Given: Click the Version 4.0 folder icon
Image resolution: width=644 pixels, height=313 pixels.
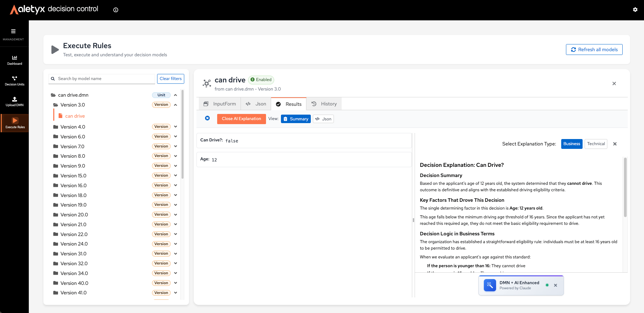Looking at the screenshot, I should pyautogui.click(x=56, y=127).
